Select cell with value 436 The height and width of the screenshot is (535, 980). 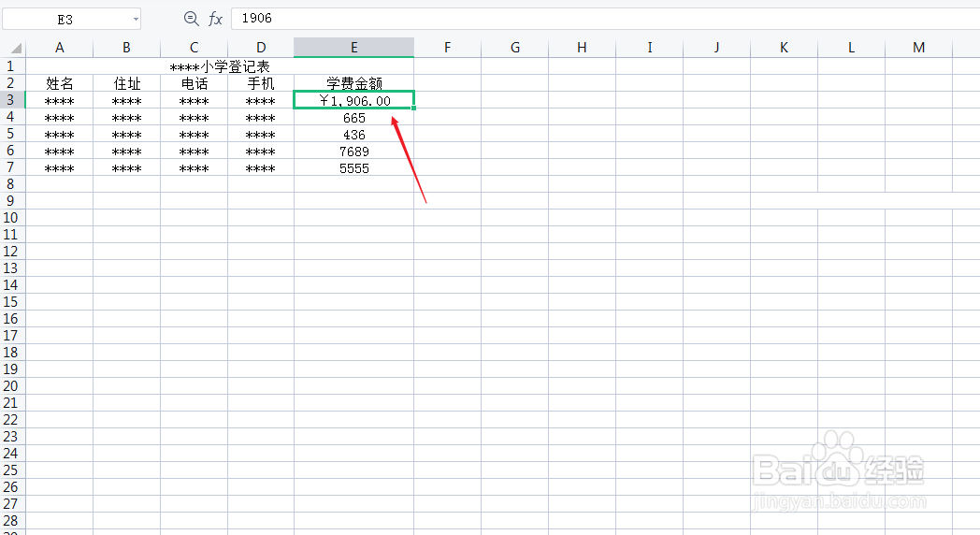pyautogui.click(x=353, y=135)
